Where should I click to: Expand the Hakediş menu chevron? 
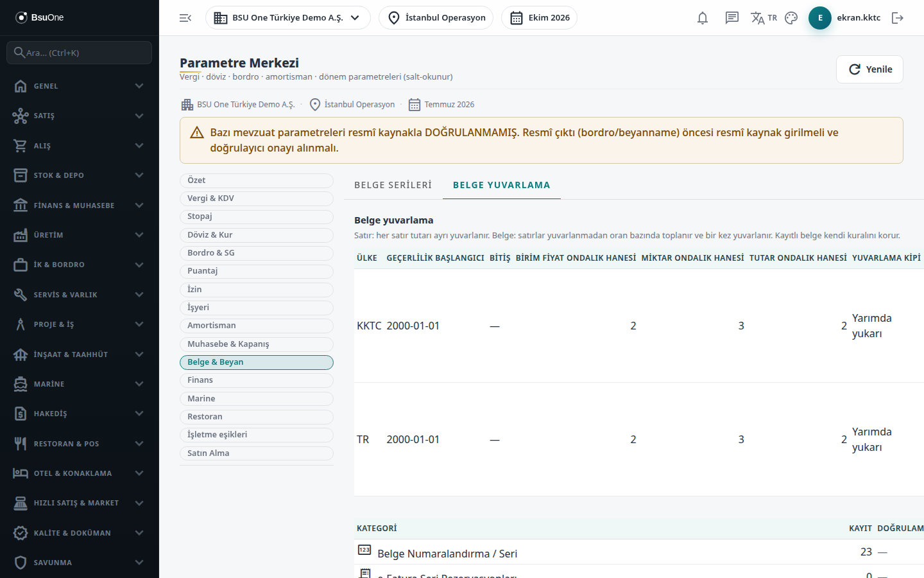tap(139, 414)
